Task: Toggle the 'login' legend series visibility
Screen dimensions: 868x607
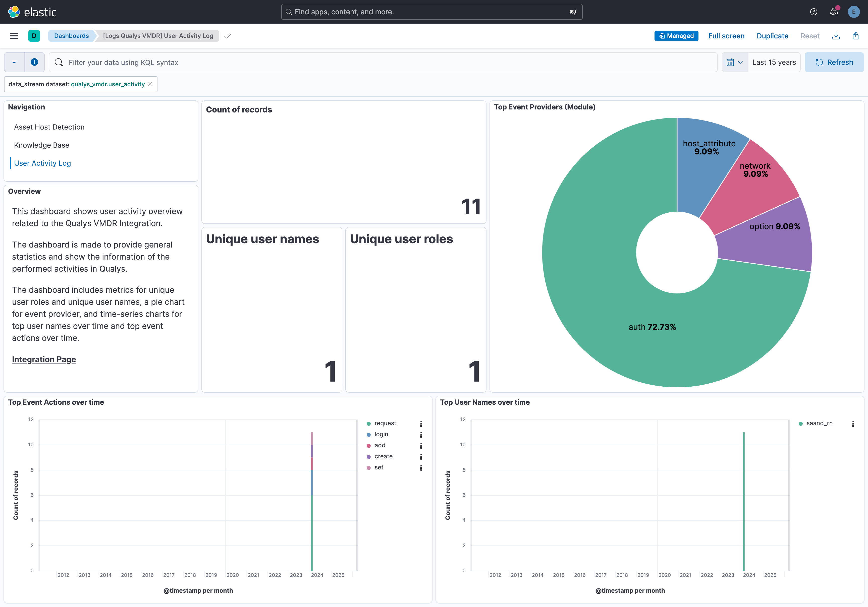Action: (x=381, y=434)
